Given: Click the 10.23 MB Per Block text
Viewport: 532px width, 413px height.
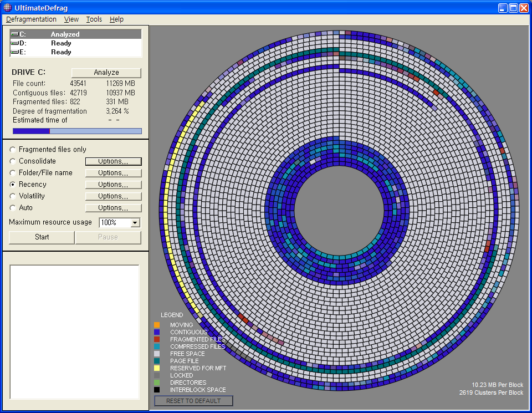Looking at the screenshot, I should 498,385.
